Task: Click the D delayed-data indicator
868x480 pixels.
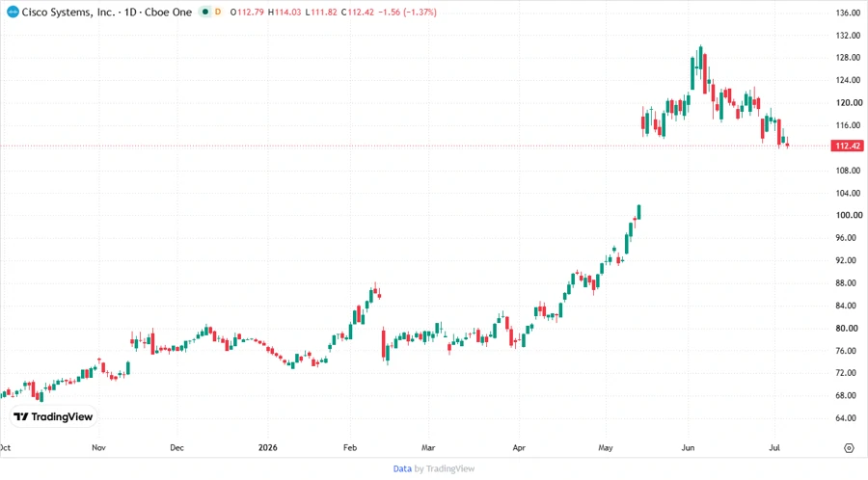Action: [218, 12]
